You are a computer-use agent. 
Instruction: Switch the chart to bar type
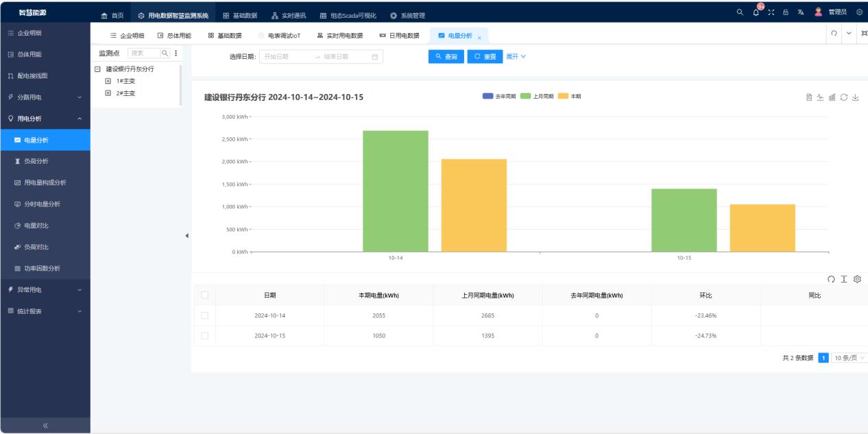tap(833, 98)
